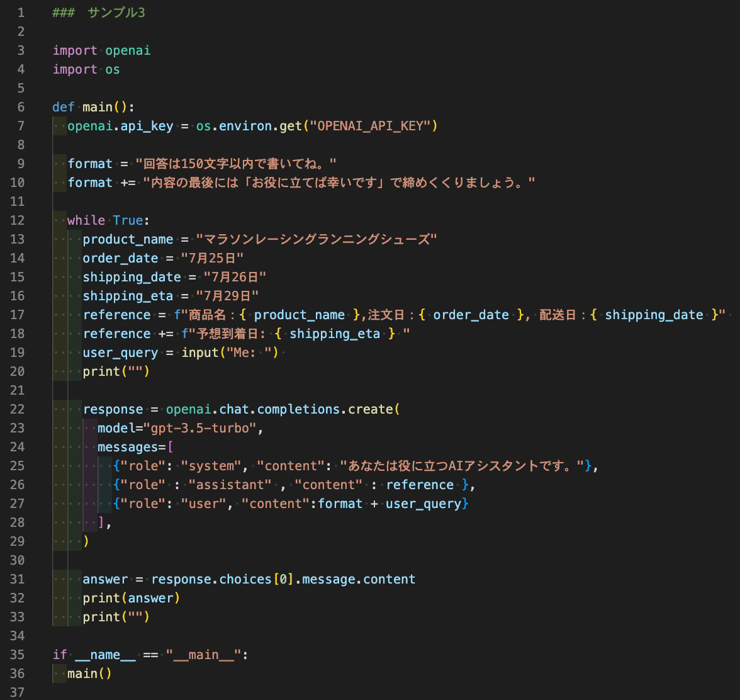Screen dimensions: 740x700
Task: Click line number 37 in the gutter
Action: click(18, 692)
